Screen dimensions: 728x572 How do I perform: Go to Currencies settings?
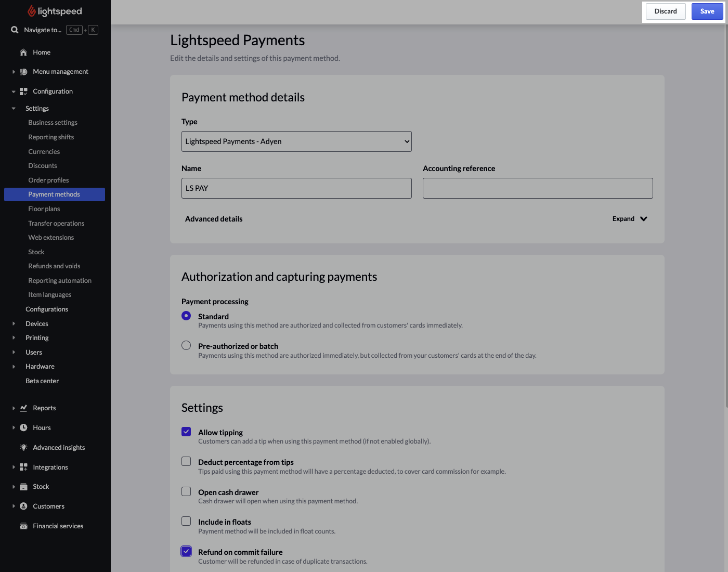coord(44,152)
